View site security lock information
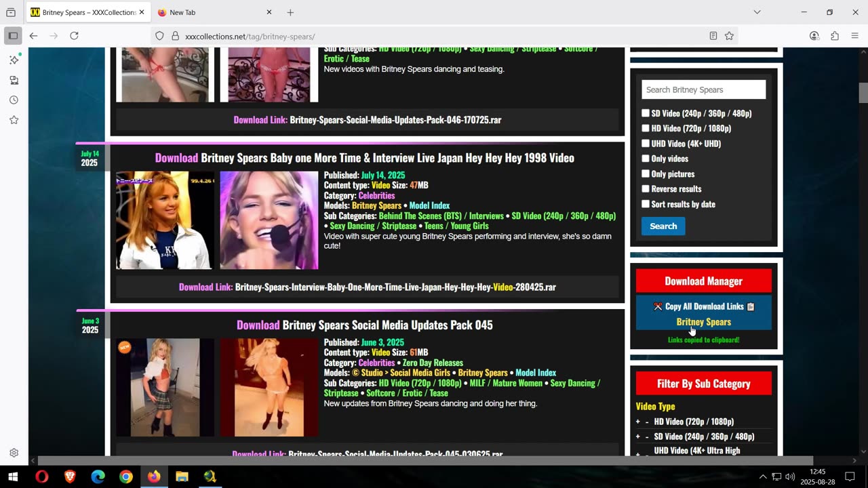Screen dimensions: 868x488 [175, 36]
